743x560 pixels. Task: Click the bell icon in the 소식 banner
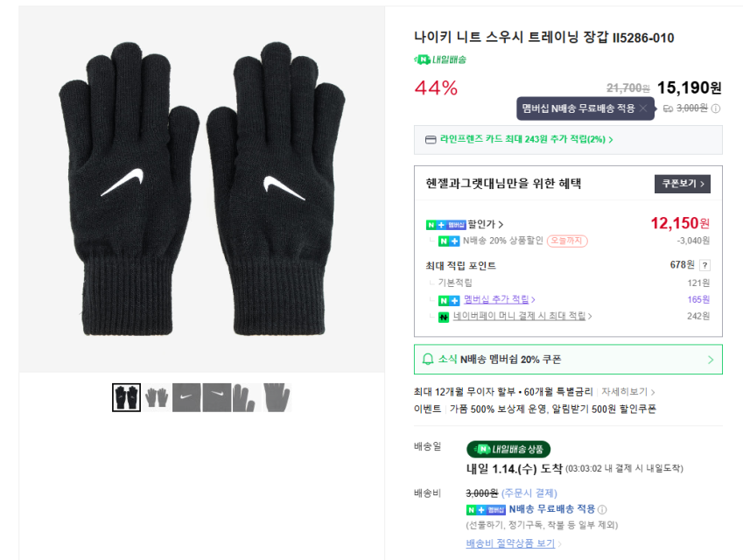pyautogui.click(x=428, y=360)
